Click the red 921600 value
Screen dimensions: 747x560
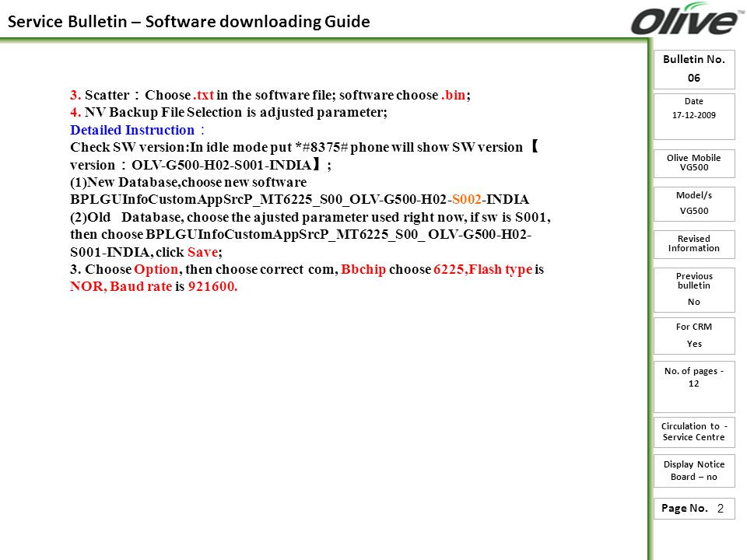pos(212,286)
